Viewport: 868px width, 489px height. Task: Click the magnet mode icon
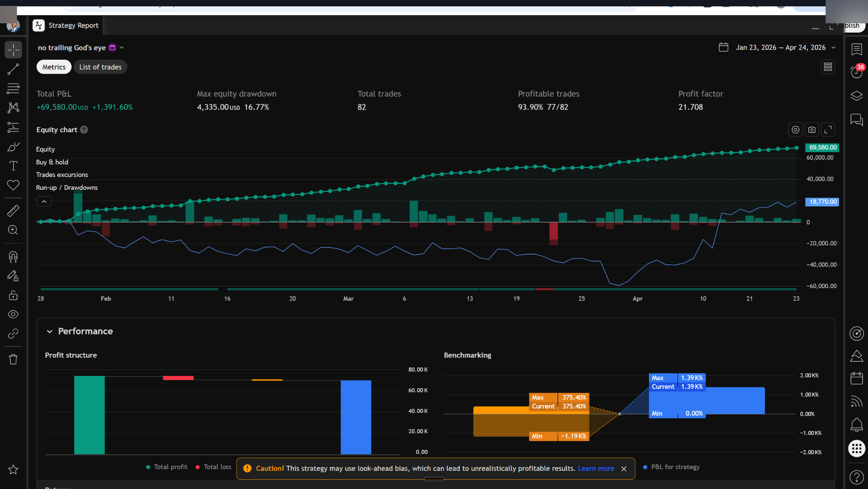[x=13, y=257]
